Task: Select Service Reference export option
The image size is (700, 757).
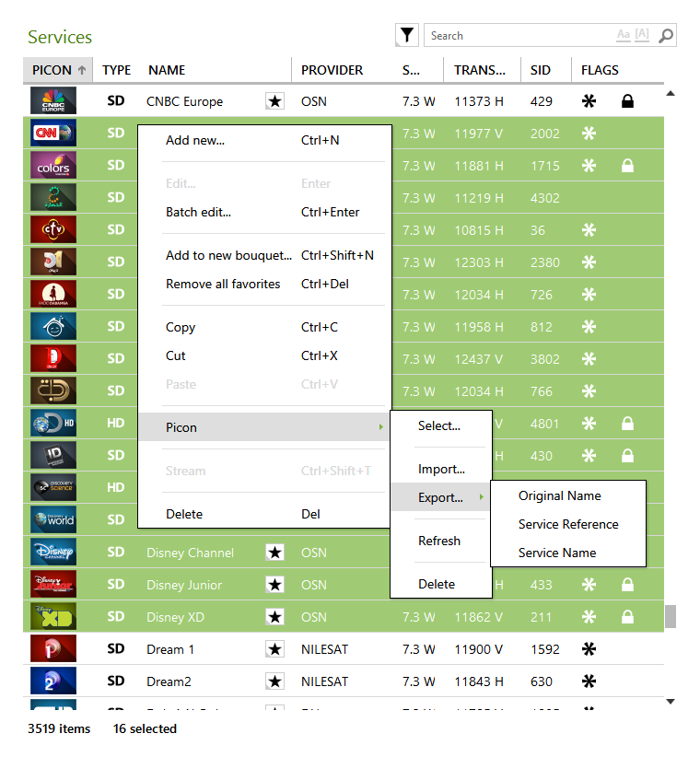Action: tap(568, 524)
